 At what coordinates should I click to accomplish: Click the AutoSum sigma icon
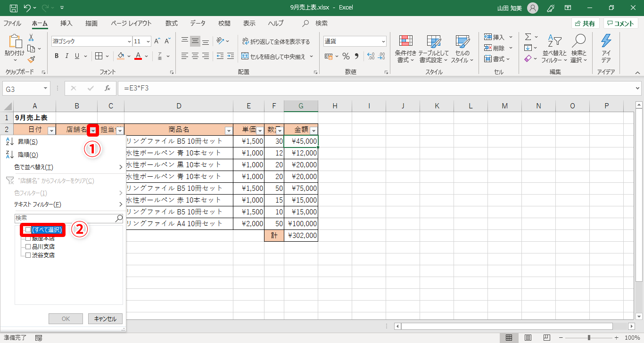(528, 37)
